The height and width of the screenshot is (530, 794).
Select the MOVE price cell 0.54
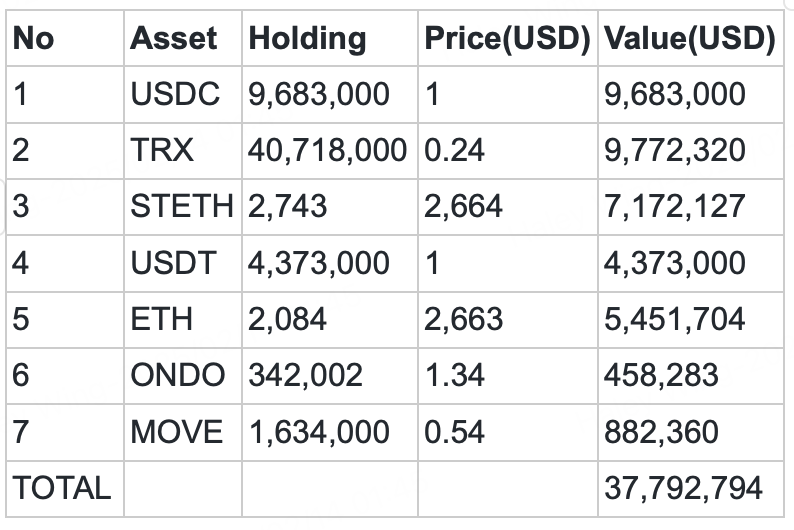[454, 432]
